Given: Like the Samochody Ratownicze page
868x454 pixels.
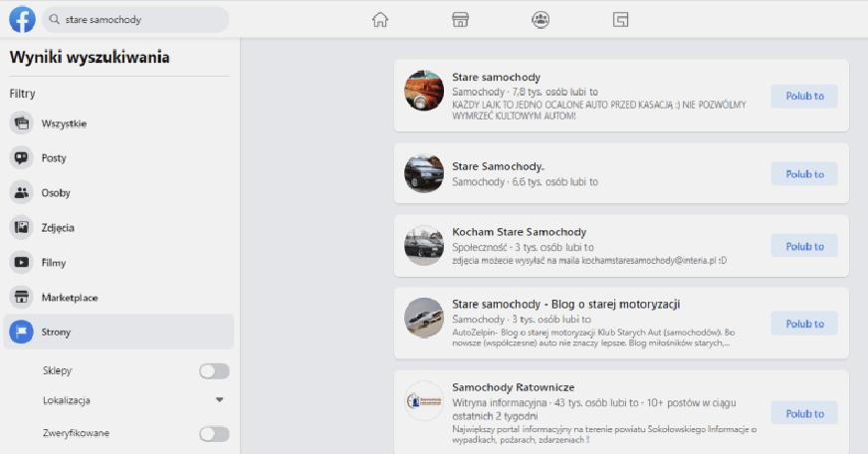Looking at the screenshot, I should pos(804,413).
